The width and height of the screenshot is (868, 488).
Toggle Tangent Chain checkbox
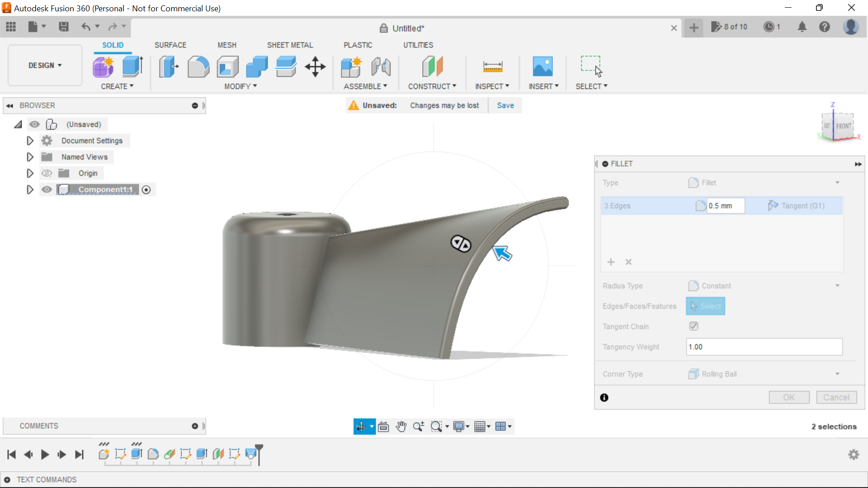click(693, 326)
